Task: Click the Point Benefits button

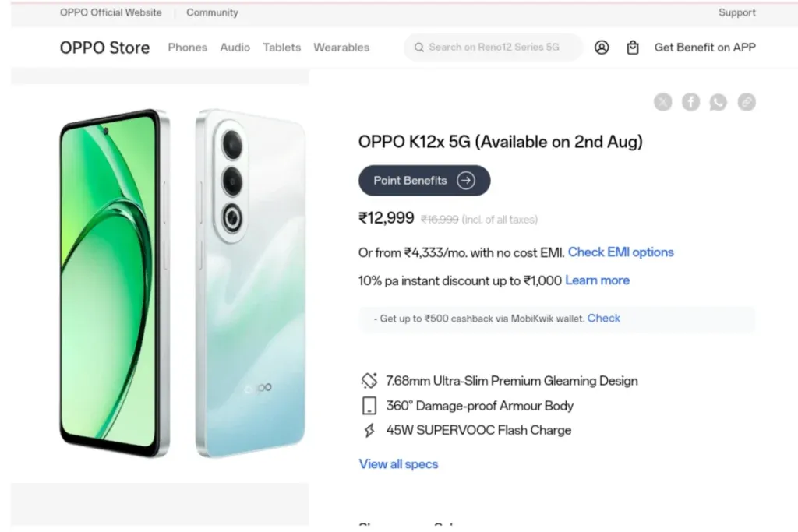Action: click(425, 181)
